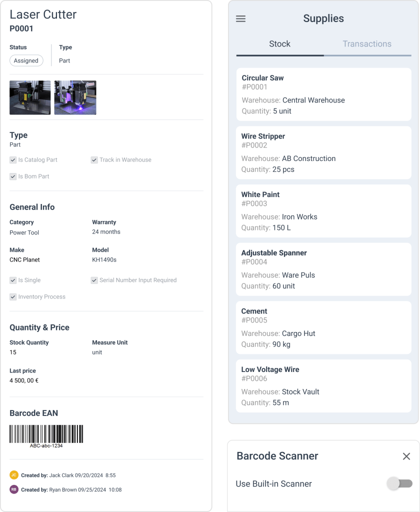The width and height of the screenshot is (420, 512).
Task: Toggle the Track in Warehouse checkbox
Action: tap(94, 160)
